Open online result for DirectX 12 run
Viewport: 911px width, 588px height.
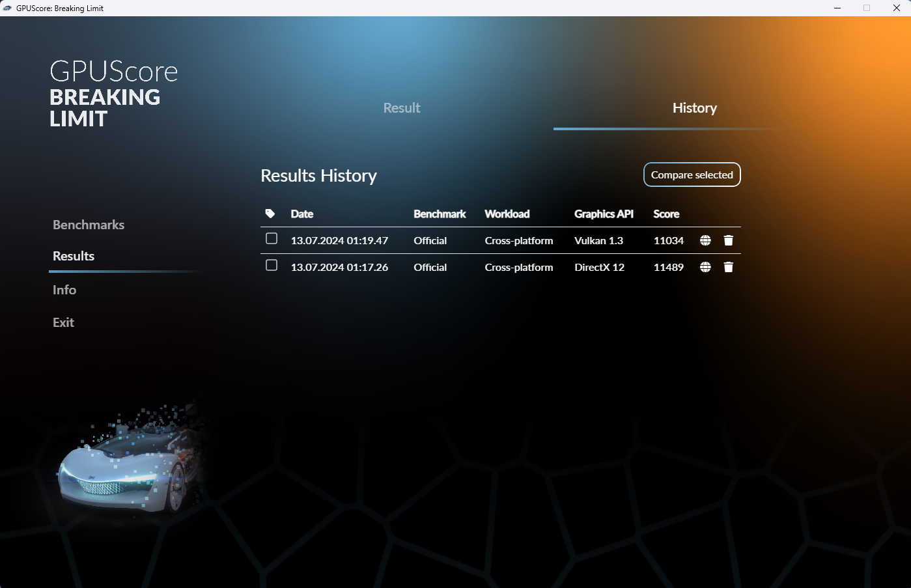[x=705, y=267]
